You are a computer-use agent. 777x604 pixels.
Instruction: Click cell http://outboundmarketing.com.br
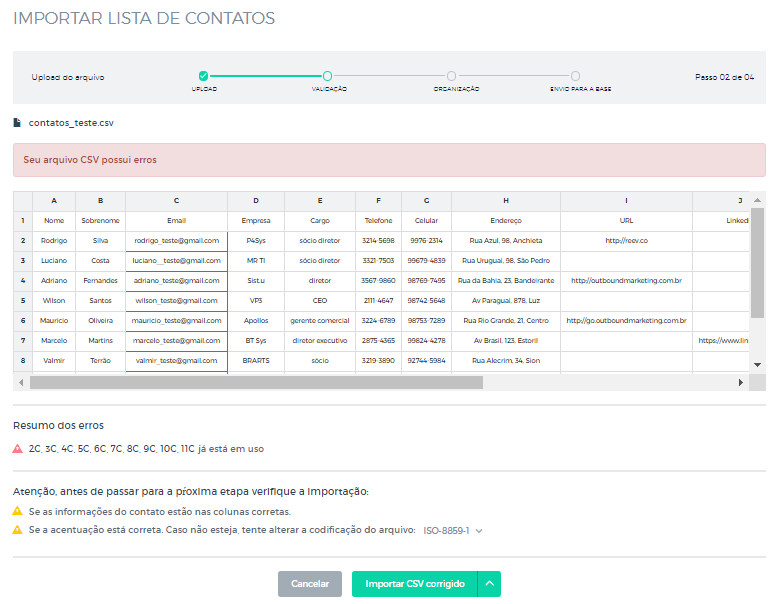(626, 280)
